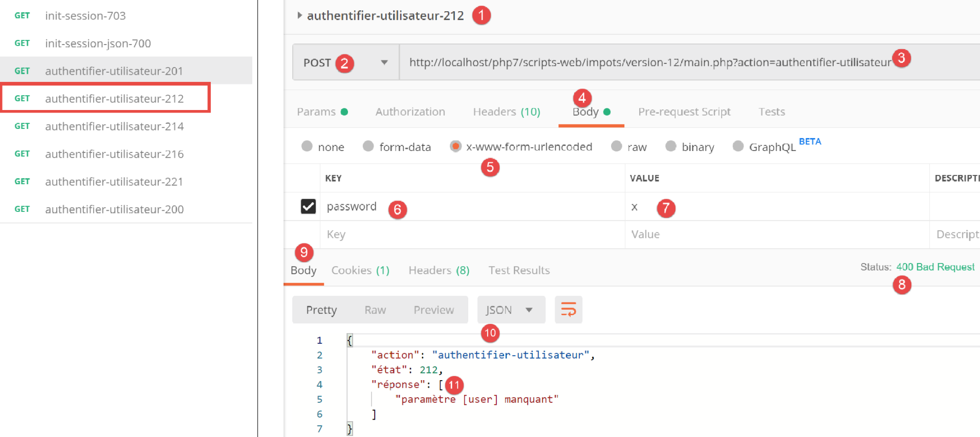Viewport: 980px width, 437px height.
Task: Click the request URL field
Action: click(x=650, y=62)
